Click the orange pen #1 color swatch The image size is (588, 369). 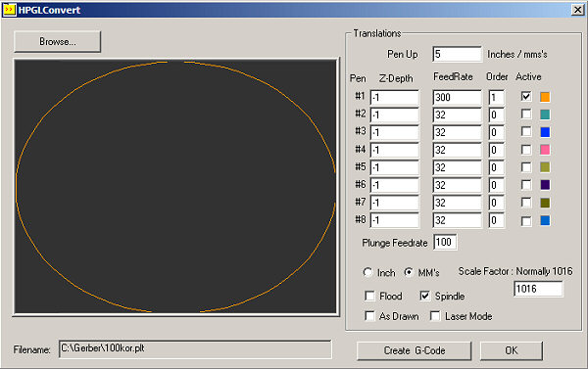coord(545,97)
